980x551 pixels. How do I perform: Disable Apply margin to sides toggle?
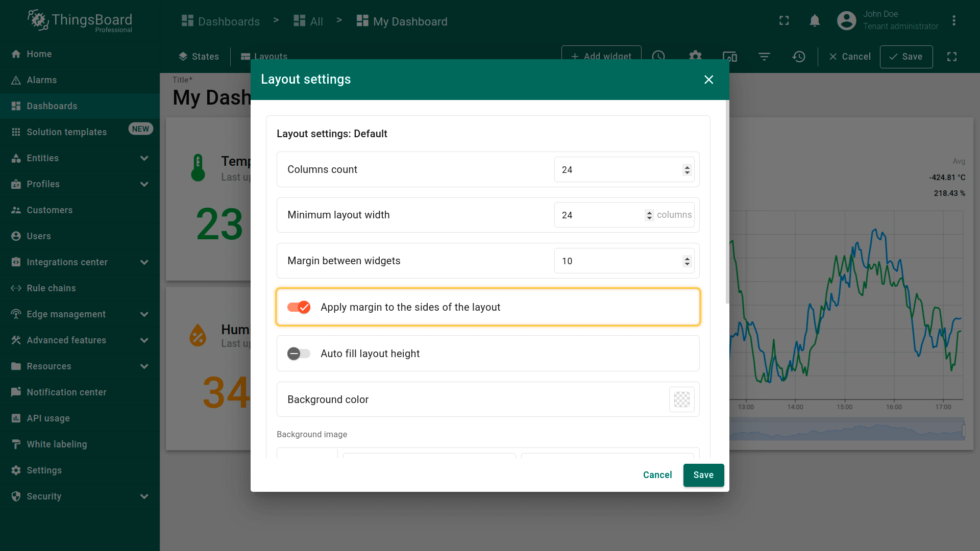point(299,307)
